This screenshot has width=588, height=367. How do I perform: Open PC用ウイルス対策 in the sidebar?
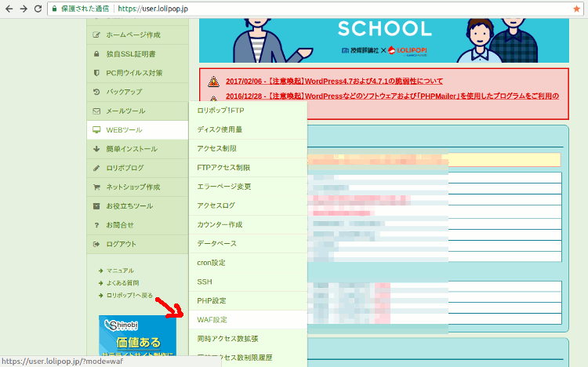(137, 73)
